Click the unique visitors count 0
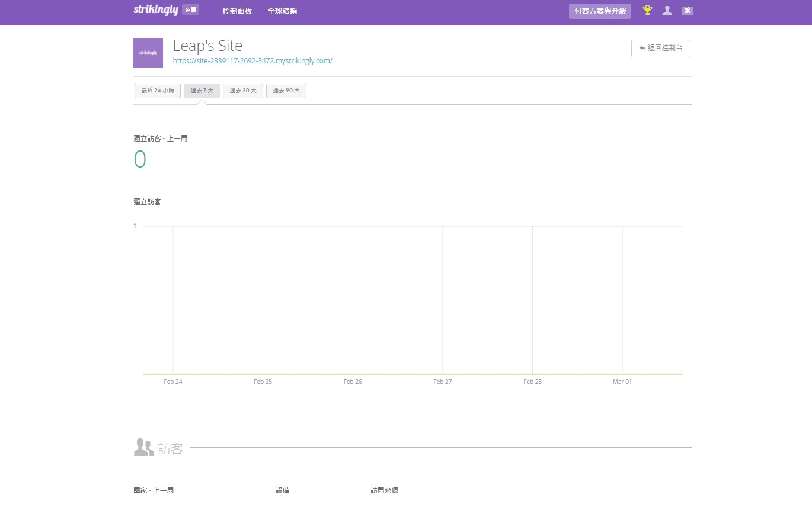The image size is (812, 532). pos(140,159)
